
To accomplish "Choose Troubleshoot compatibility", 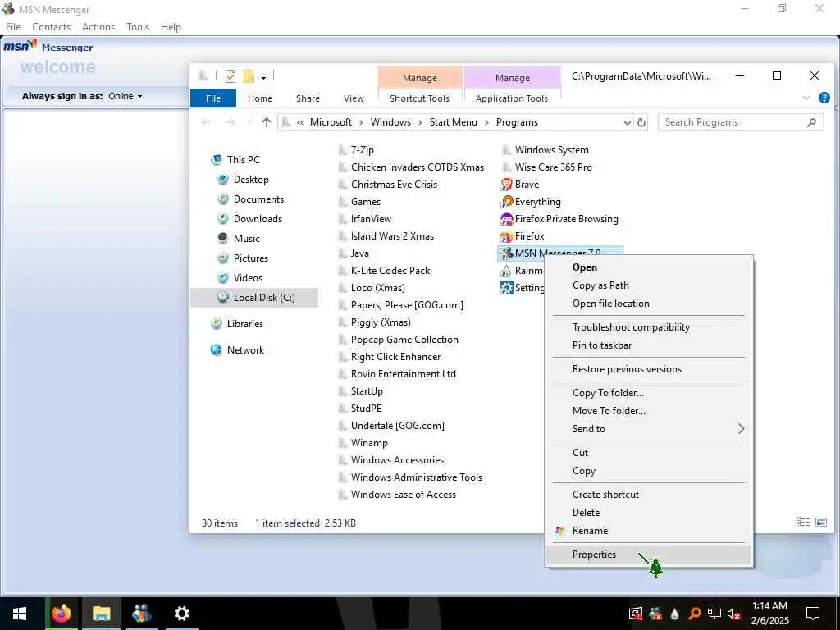I will coord(648,327).
